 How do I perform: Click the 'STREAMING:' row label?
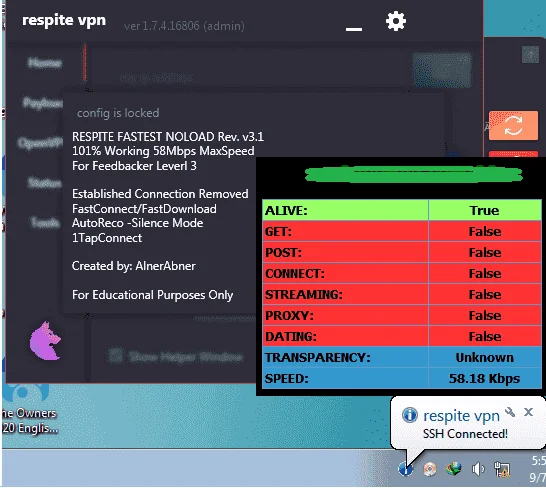304,295
